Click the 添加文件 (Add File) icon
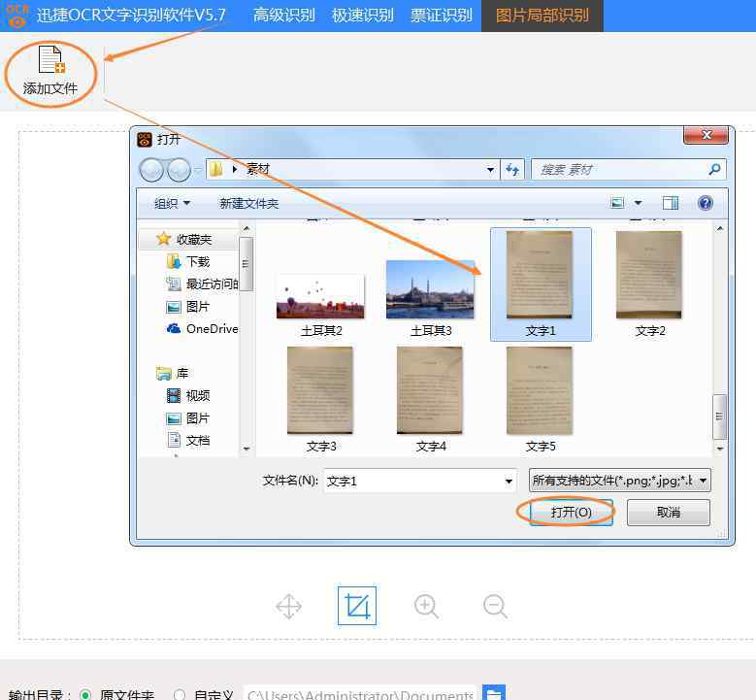The width and height of the screenshot is (756, 700). click(x=50, y=61)
